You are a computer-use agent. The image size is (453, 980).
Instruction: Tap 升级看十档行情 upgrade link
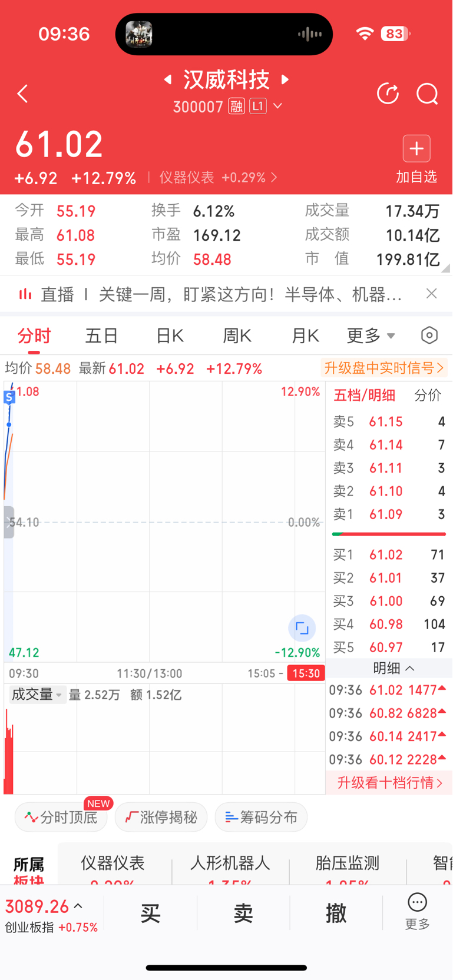[389, 783]
